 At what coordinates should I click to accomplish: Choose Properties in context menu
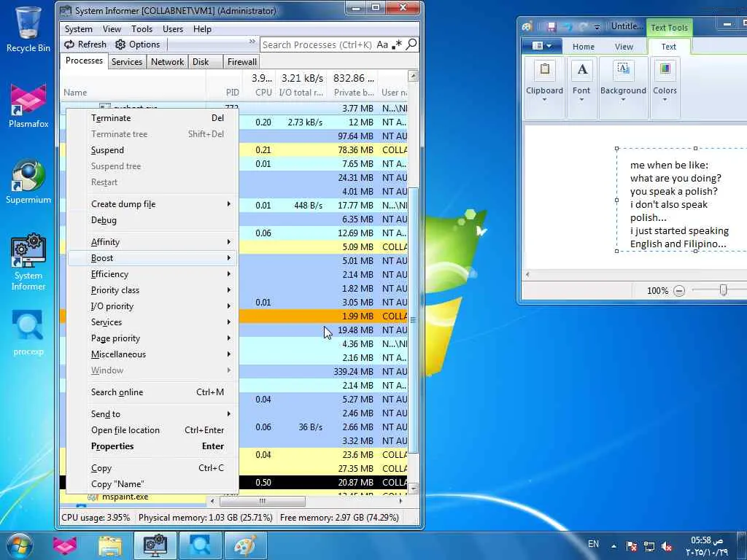pyautogui.click(x=152, y=446)
